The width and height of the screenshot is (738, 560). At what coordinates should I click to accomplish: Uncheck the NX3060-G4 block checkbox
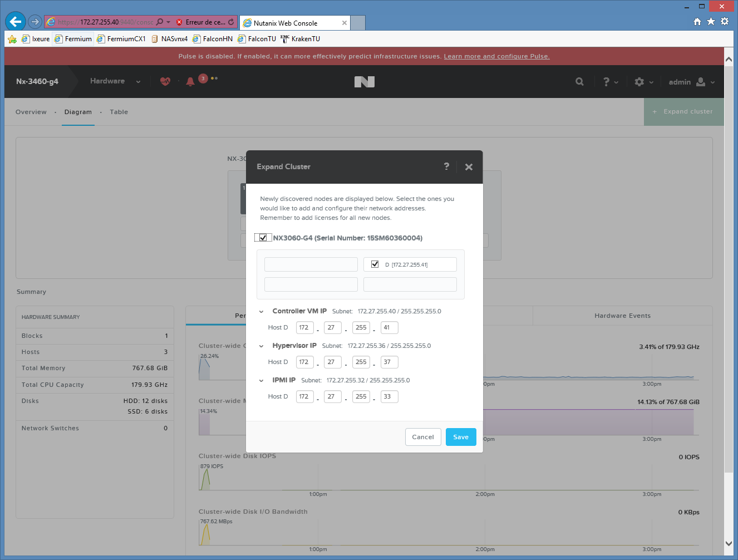coord(263,238)
